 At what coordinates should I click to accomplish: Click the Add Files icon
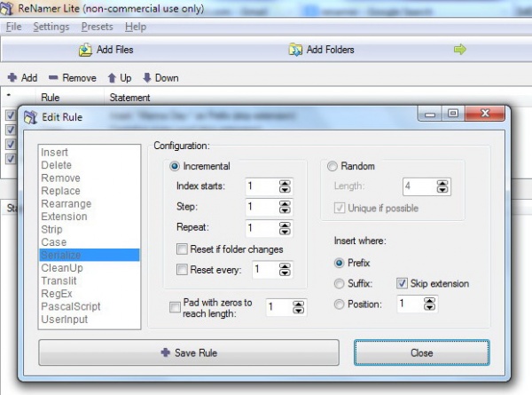(85, 50)
